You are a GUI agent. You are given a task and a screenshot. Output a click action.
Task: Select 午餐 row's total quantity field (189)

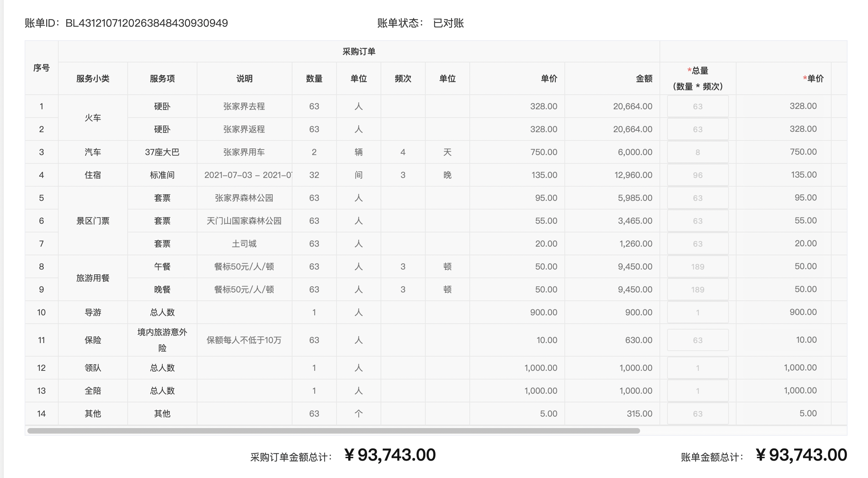point(697,267)
